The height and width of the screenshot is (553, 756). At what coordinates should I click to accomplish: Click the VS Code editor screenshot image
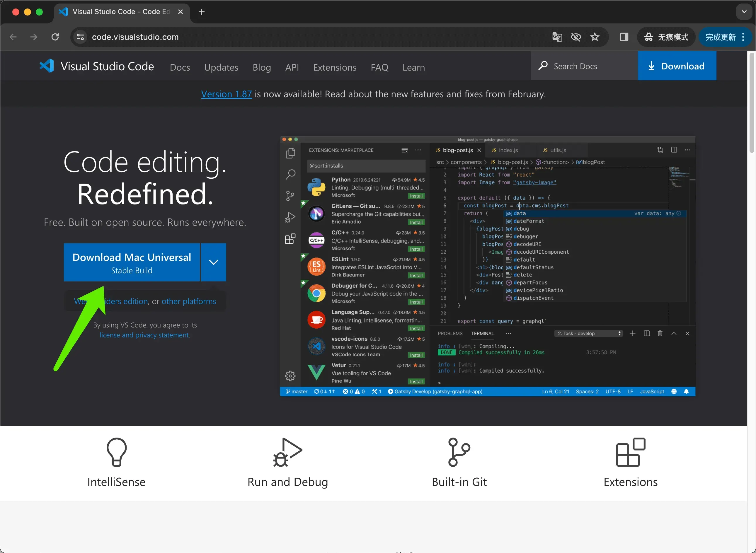click(488, 266)
